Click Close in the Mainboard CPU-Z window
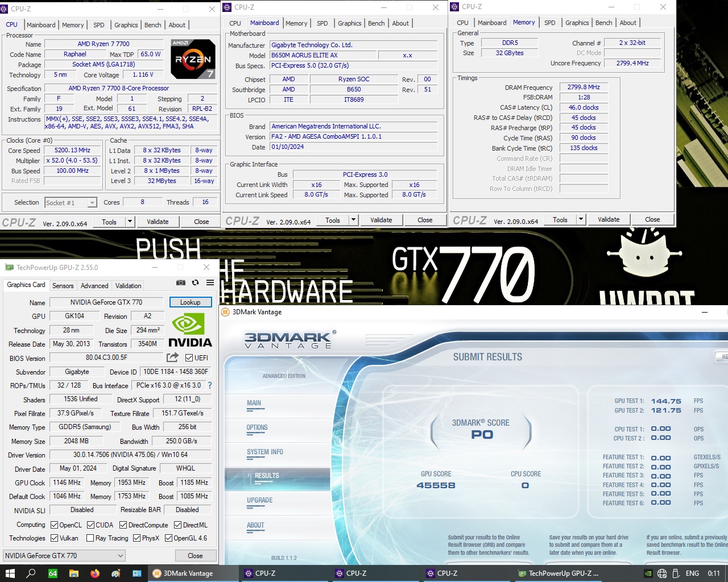Image resolution: width=728 pixels, height=582 pixels. [x=425, y=220]
